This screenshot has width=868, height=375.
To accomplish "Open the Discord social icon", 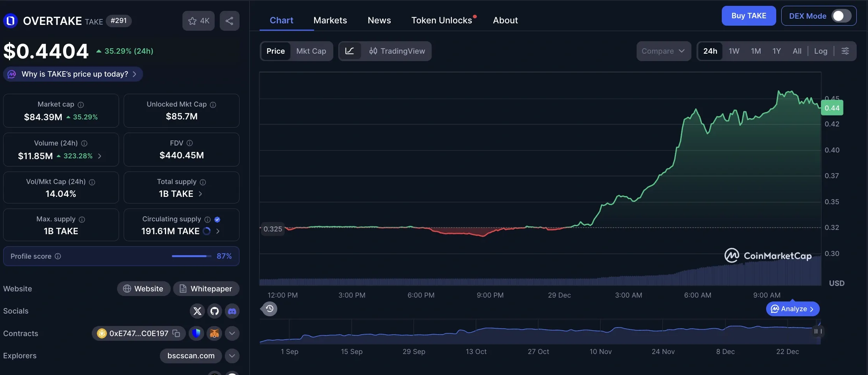I will pyautogui.click(x=232, y=311).
